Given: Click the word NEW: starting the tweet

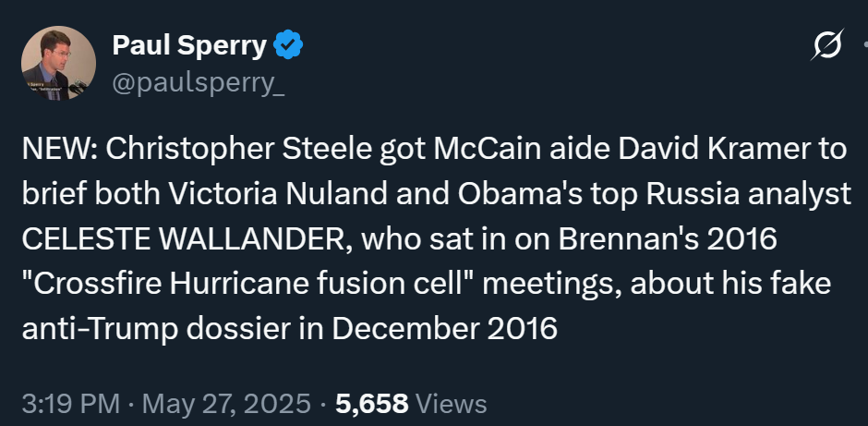Looking at the screenshot, I should pos(60,149).
